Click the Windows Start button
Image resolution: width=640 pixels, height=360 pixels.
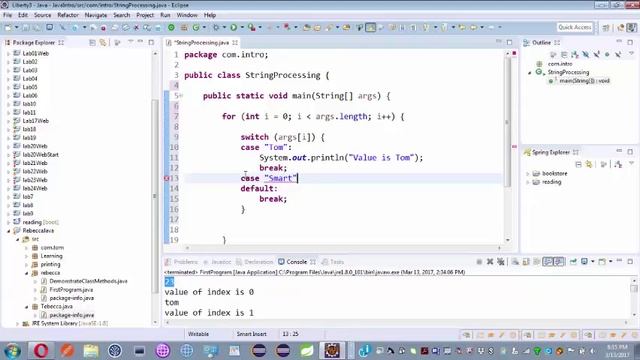[x=12, y=351]
